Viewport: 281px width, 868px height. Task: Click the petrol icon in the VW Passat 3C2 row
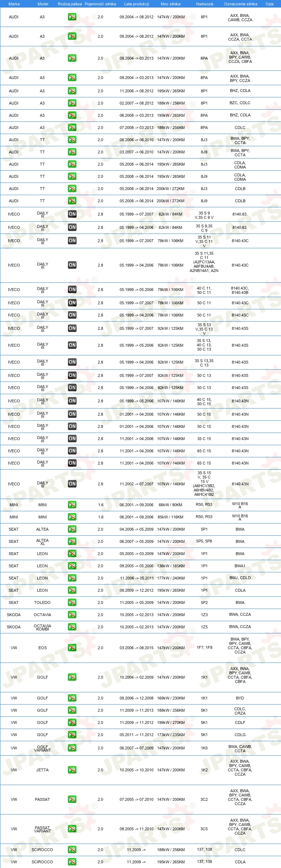[72, 799]
